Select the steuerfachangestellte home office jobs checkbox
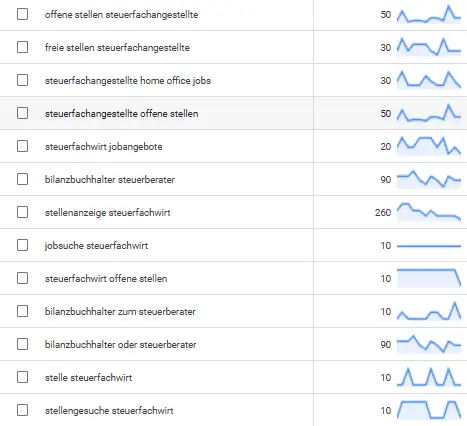The image size is (467, 426). tap(22, 80)
